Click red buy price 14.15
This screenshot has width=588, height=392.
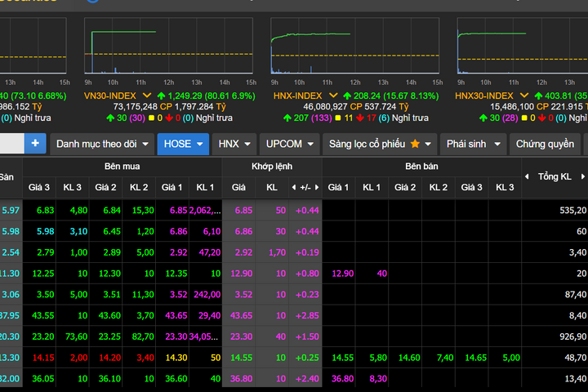(x=43, y=358)
